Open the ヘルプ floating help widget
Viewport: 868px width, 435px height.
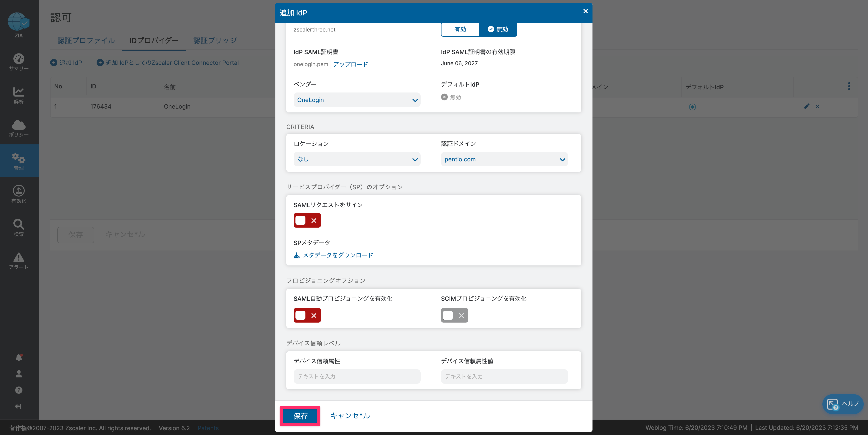843,404
